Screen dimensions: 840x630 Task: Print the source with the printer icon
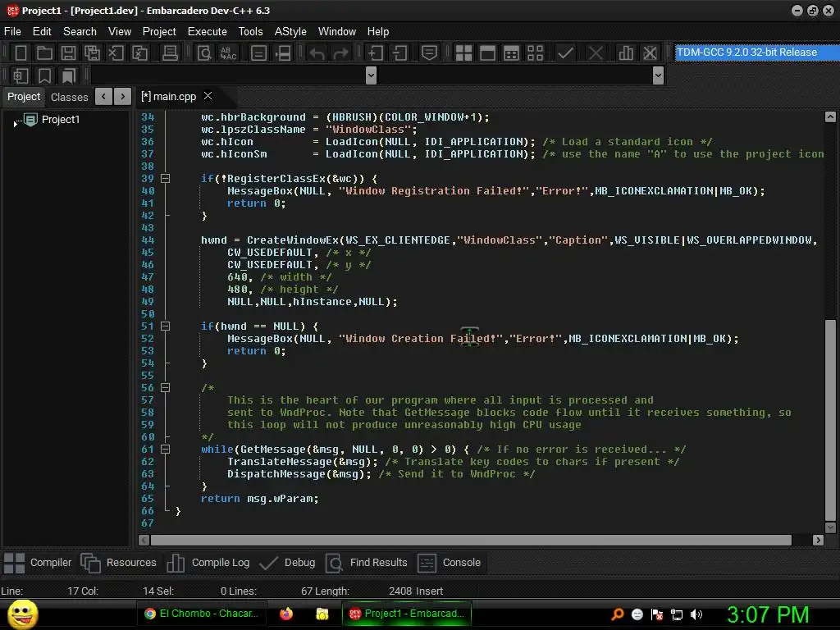tap(170, 53)
